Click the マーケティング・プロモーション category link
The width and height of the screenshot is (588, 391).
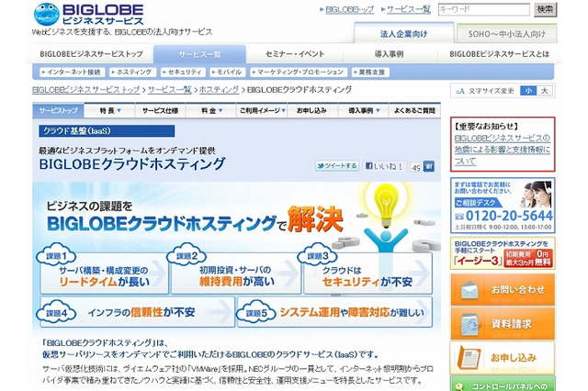pos(298,72)
